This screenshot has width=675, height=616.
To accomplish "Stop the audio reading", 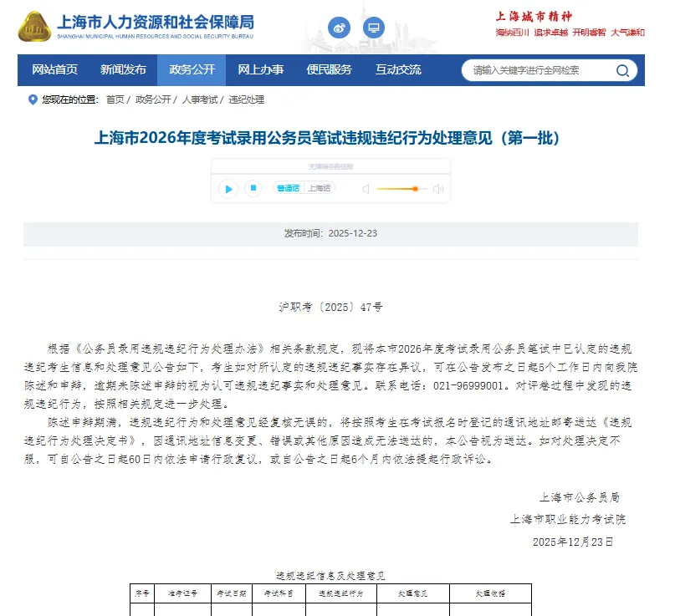I will coord(253,188).
